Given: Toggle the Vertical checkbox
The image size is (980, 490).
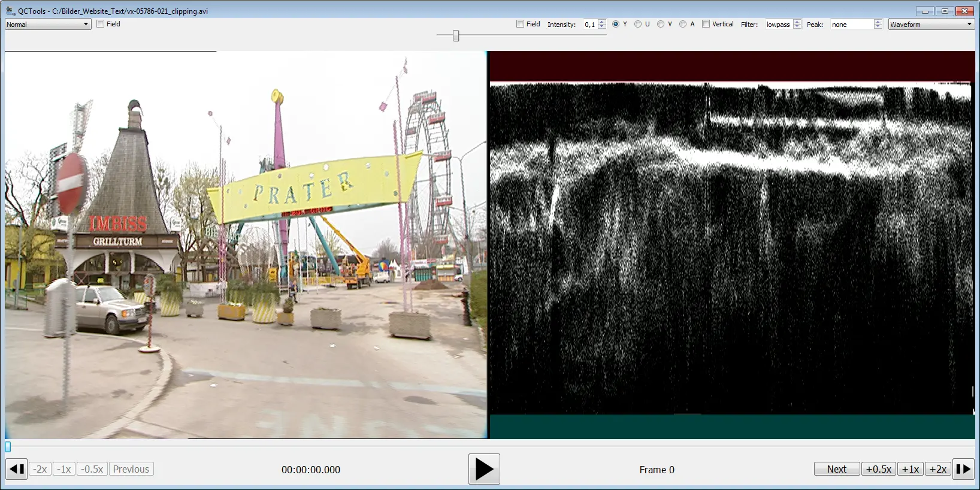Looking at the screenshot, I should coord(706,24).
